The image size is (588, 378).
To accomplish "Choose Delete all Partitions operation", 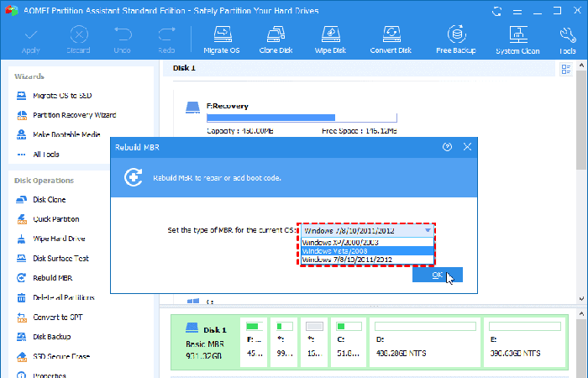I will pyautogui.click(x=55, y=297).
